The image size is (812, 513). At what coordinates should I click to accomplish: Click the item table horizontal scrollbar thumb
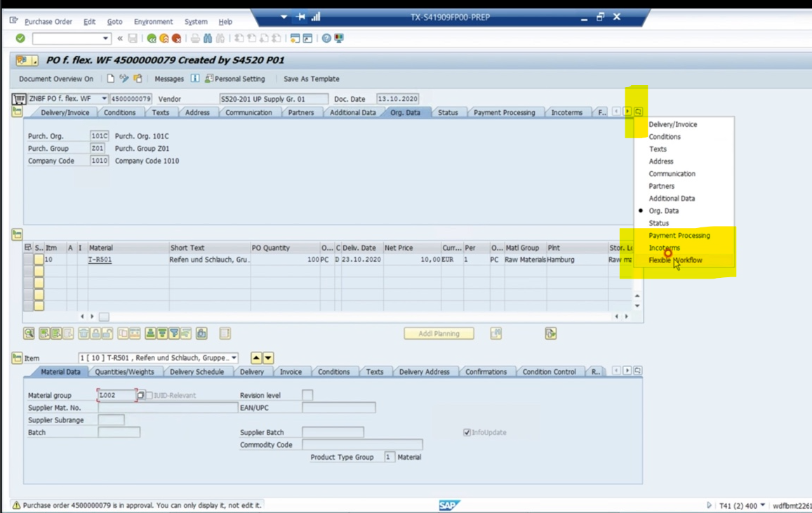pos(104,317)
